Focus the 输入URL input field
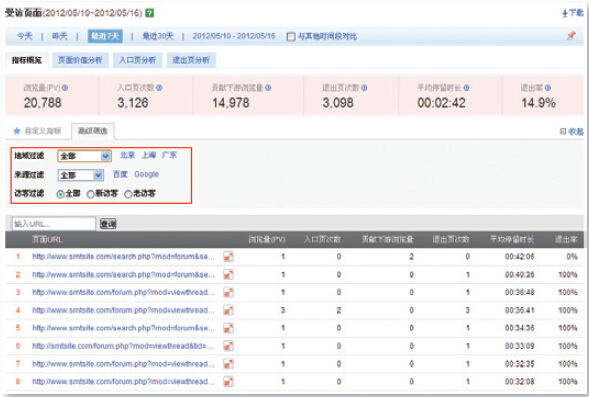The width and height of the screenshot is (589, 397). (x=54, y=224)
